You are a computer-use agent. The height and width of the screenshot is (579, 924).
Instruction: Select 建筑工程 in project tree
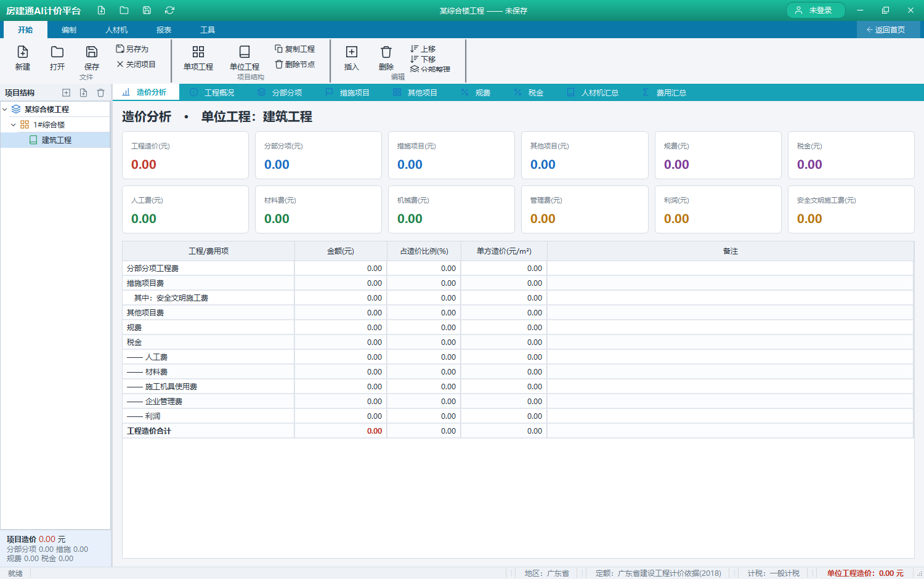point(55,140)
